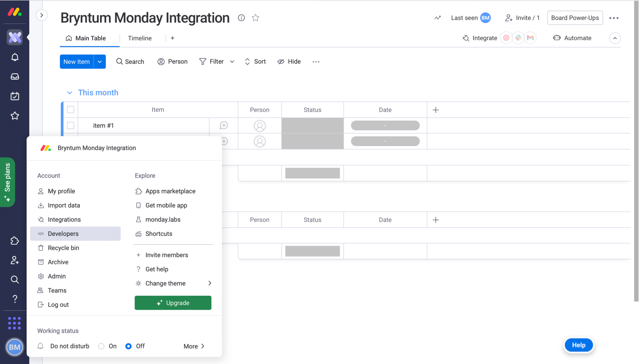This screenshot has height=364, width=639.
Task: Open Board Power-Ups button
Action: [x=575, y=18]
